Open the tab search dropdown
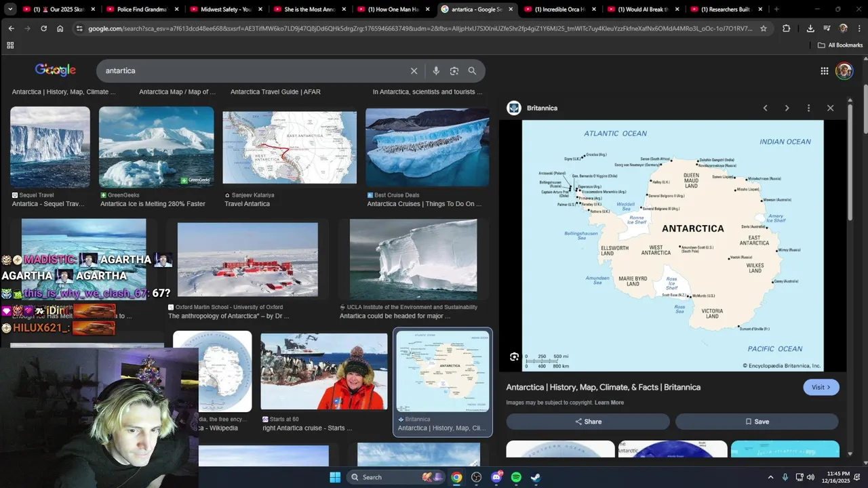This screenshot has height=488, width=868. click(x=12, y=9)
